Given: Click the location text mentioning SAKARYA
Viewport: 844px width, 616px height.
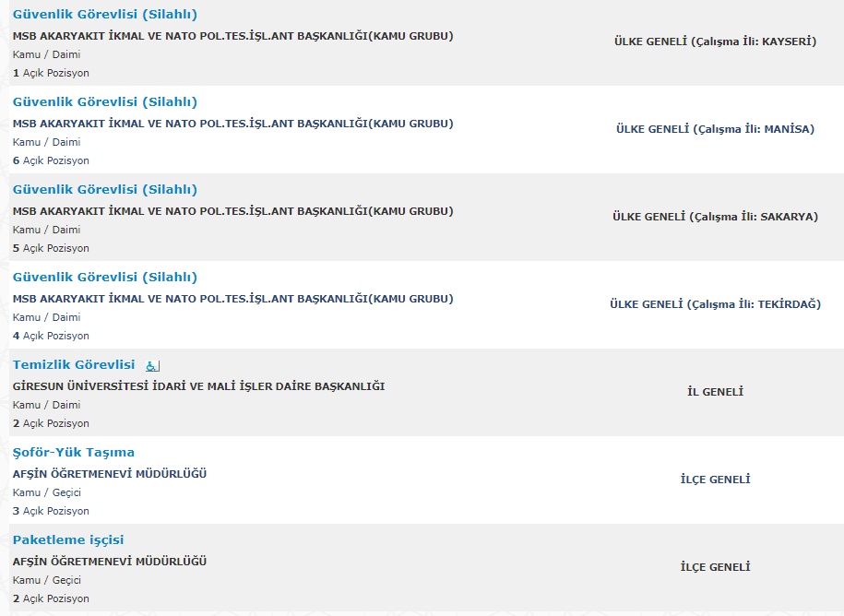Looking at the screenshot, I should [x=715, y=217].
